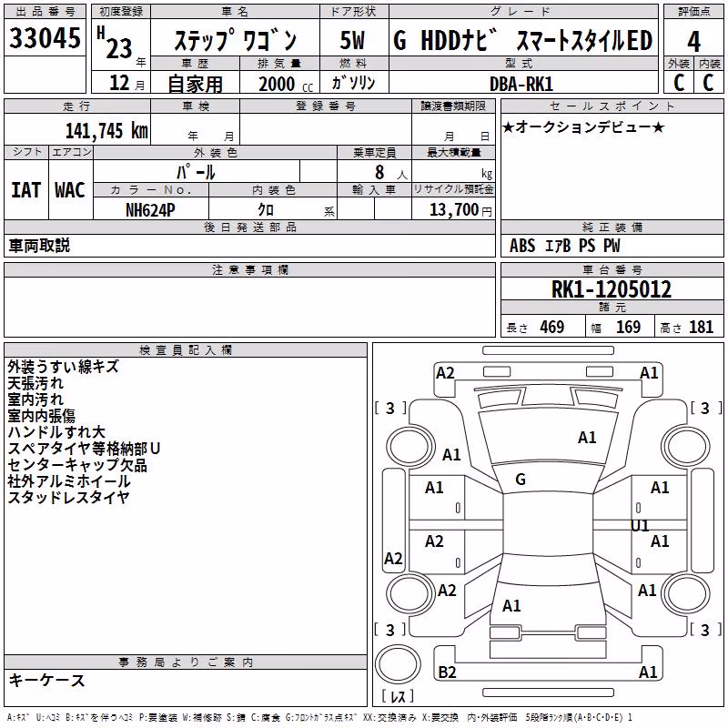Click the B2 mark on the rear bumper
This screenshot has height=728, width=728.
click(x=447, y=672)
